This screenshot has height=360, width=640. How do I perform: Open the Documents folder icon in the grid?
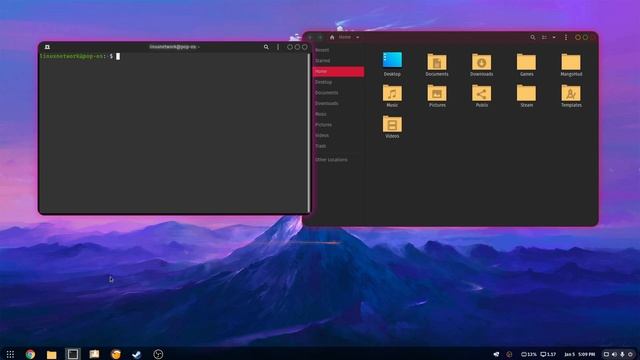pos(437,62)
